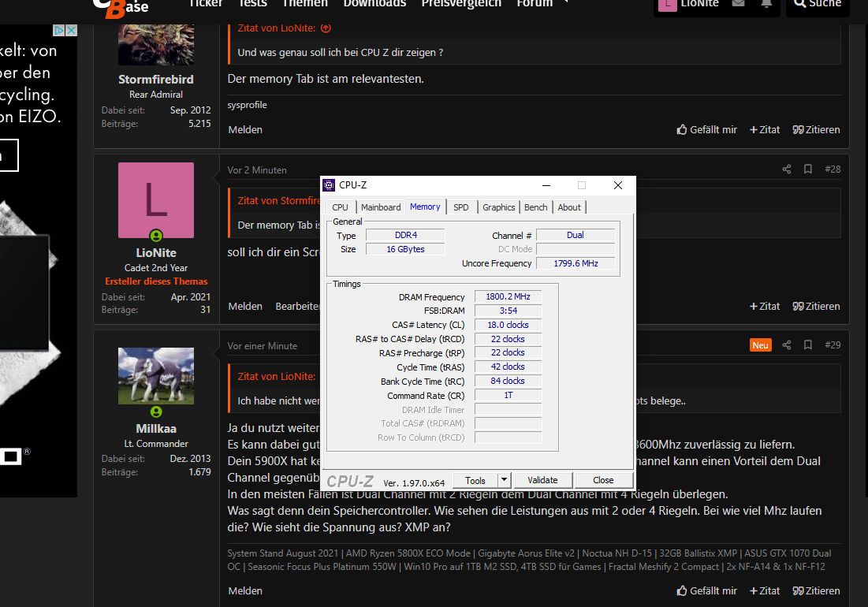Open LioNite's username link in post
Screen dimensions: 868x607
coord(156,253)
